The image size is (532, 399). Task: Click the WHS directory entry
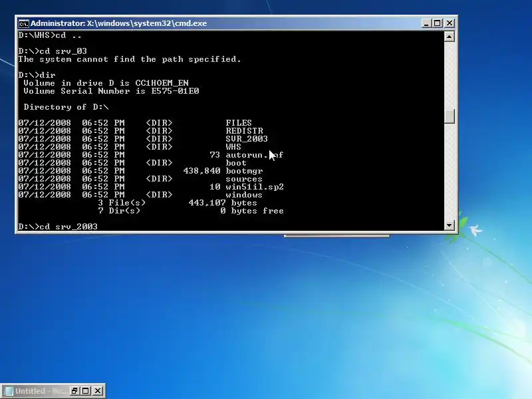pos(233,146)
